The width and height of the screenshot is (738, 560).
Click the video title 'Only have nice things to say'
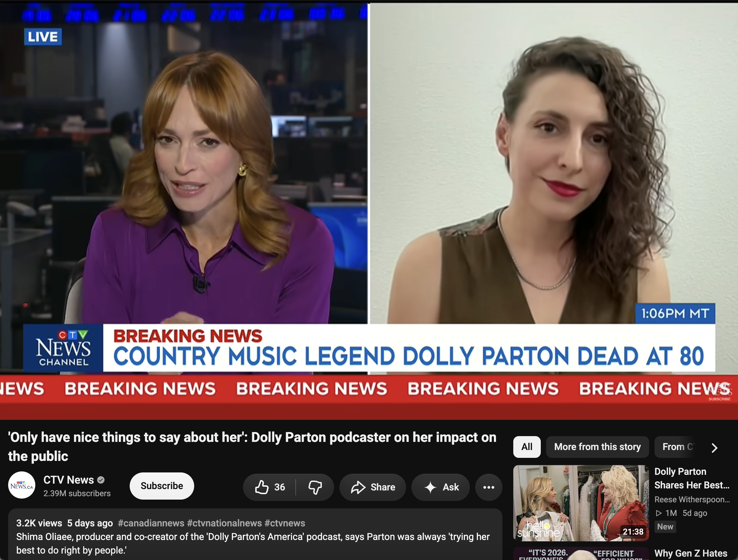click(252, 447)
